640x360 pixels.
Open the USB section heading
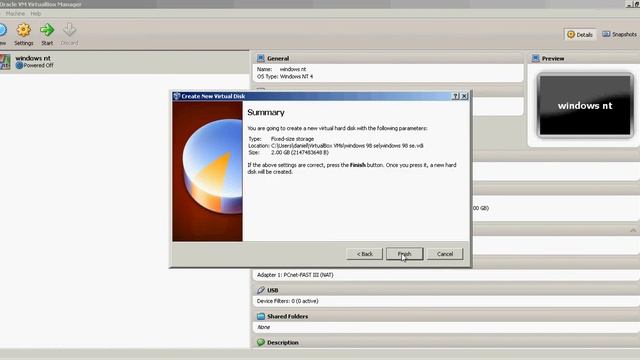coord(273,290)
